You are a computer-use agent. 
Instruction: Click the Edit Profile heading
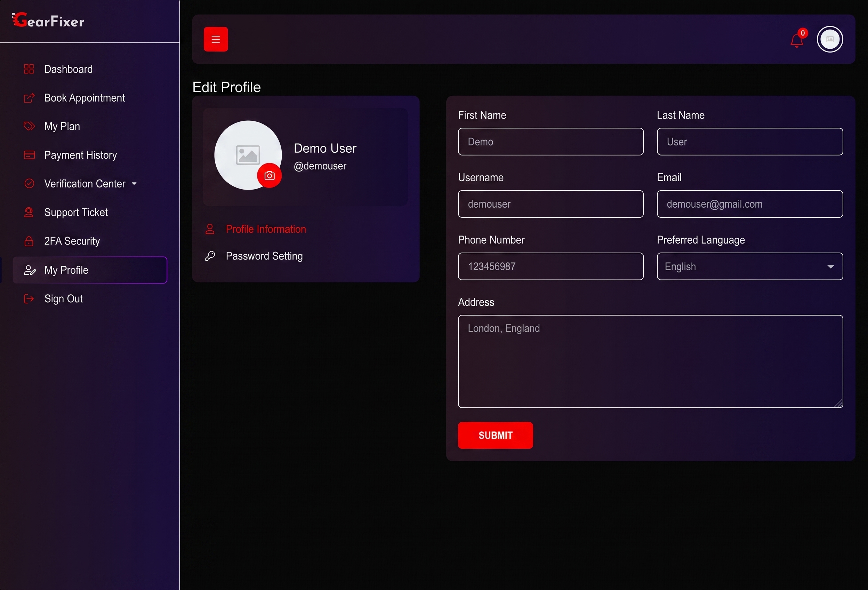pyautogui.click(x=226, y=87)
